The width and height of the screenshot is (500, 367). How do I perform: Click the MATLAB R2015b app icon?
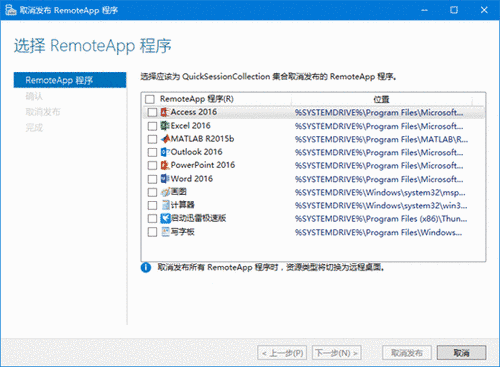point(165,139)
